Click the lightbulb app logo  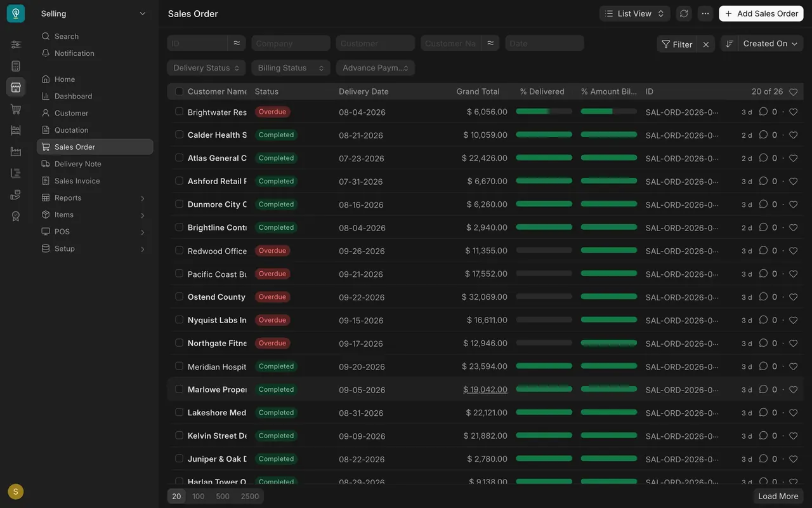tap(16, 13)
